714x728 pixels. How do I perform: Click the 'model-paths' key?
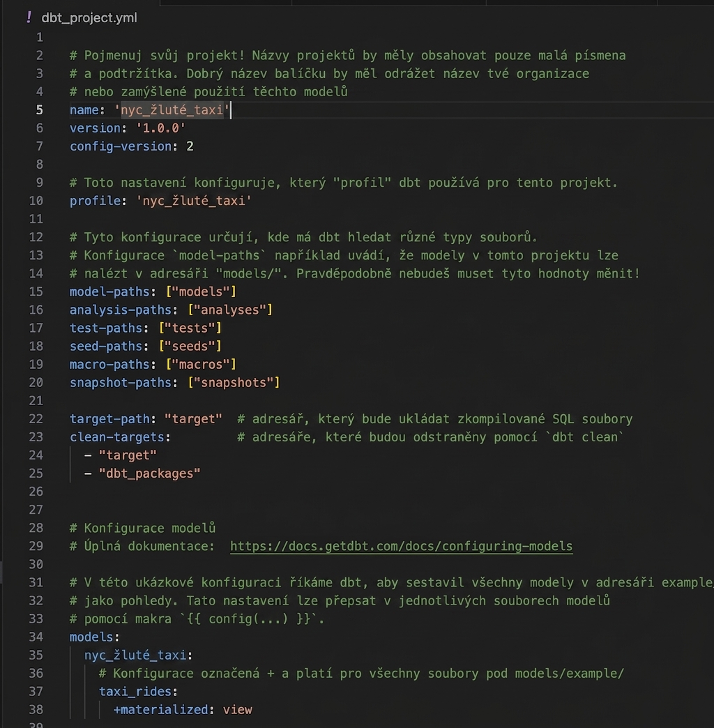click(109, 291)
